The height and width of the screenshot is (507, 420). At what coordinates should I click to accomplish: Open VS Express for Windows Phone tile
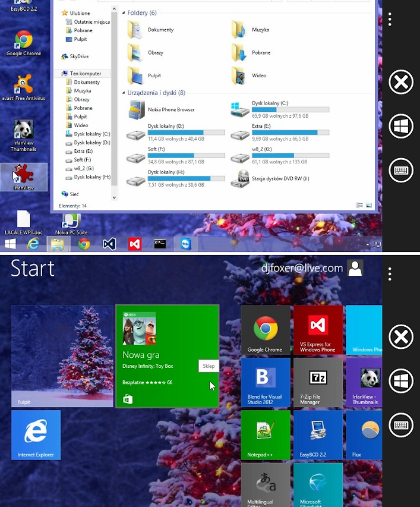[x=318, y=330]
